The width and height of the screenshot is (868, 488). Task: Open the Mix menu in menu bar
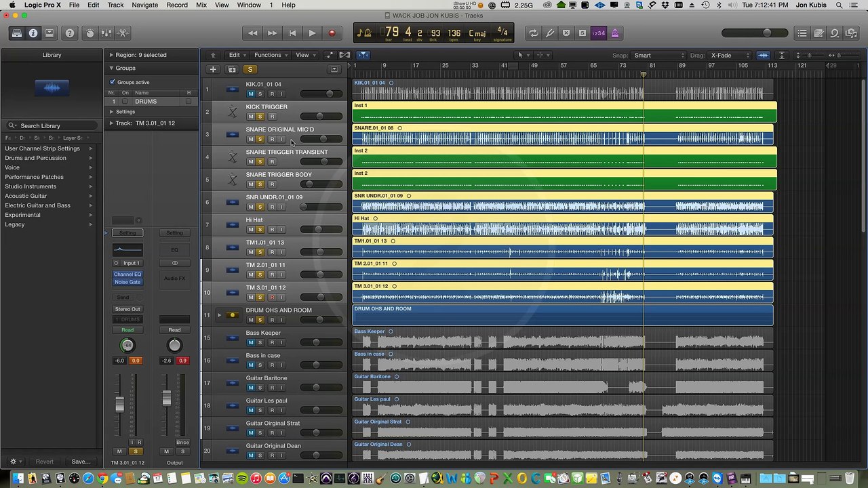pyautogui.click(x=201, y=5)
